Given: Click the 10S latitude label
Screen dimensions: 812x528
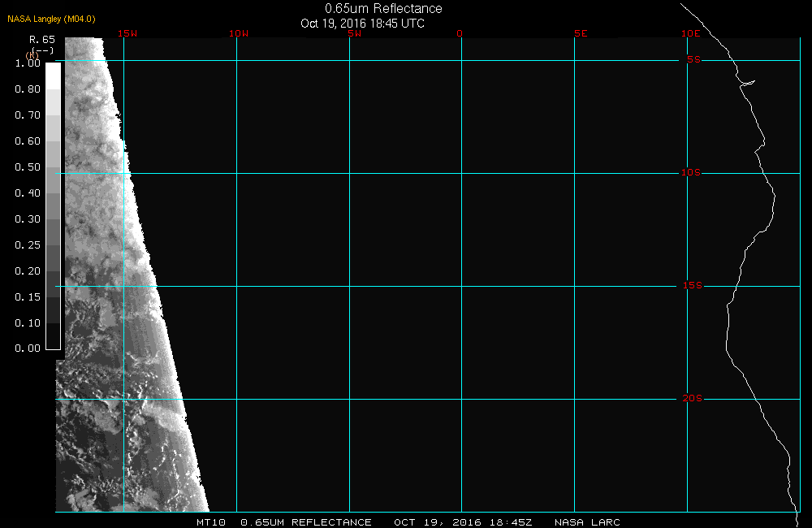Looking at the screenshot, I should (691, 173).
